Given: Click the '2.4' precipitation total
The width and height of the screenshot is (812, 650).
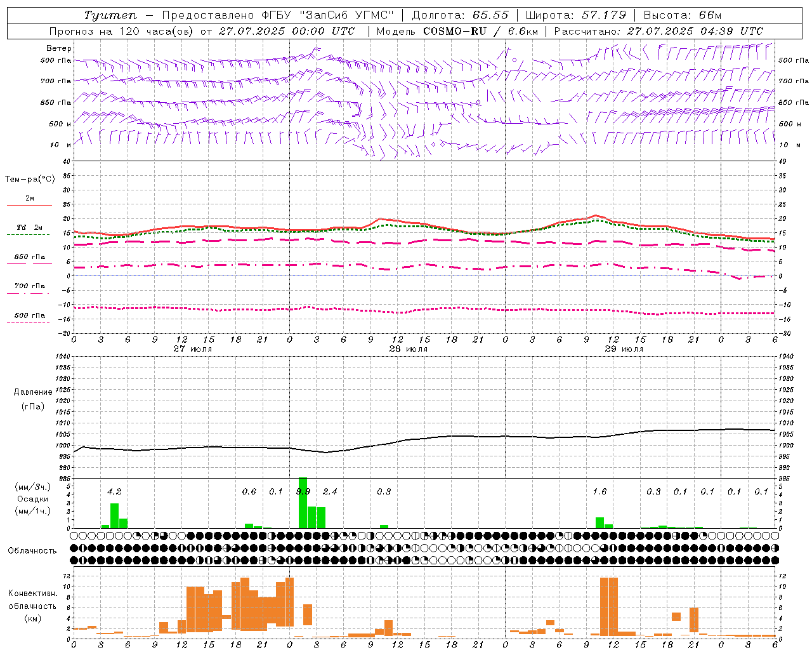Looking at the screenshot, I should [330, 491].
